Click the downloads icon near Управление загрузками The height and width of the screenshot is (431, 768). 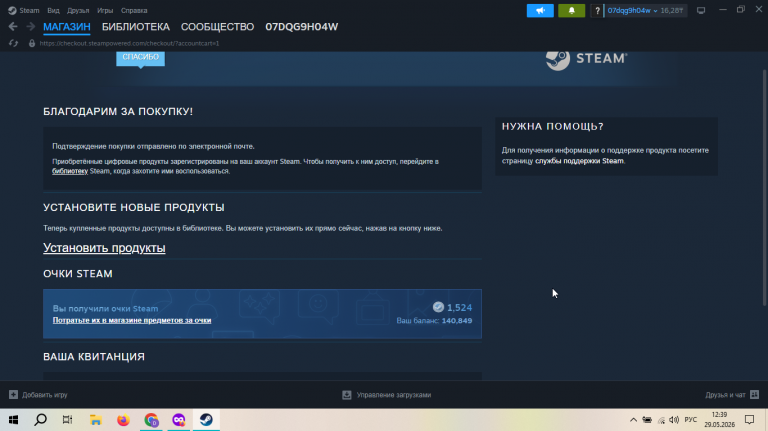(347, 395)
